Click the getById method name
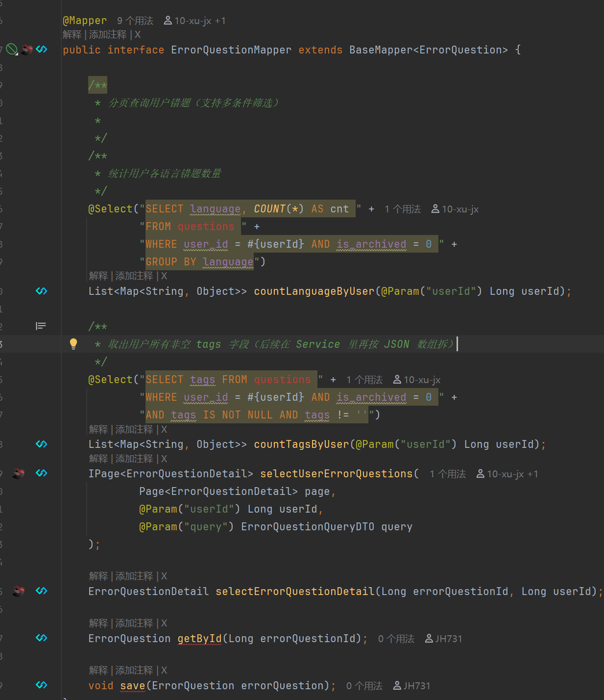The height and width of the screenshot is (700, 604). point(200,638)
